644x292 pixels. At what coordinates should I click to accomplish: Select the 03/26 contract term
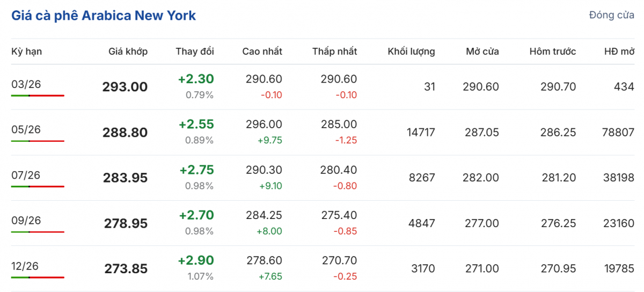[x=26, y=84]
